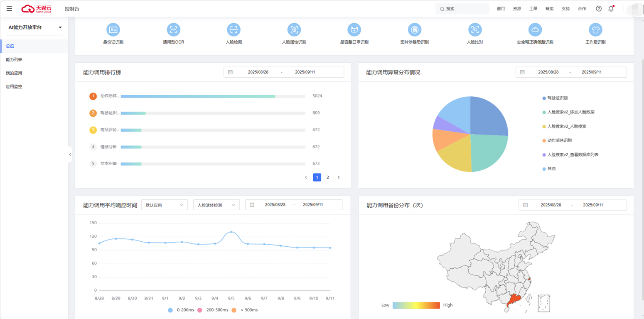Viewport: 644px width, 319px height.
Task: Go to ranking page 1
Action: point(317,177)
